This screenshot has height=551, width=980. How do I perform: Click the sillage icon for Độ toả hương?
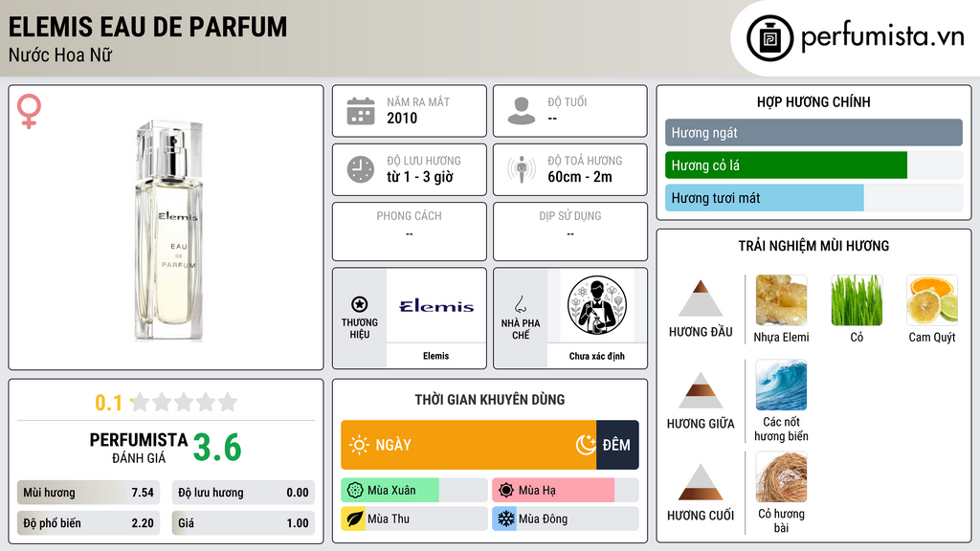pos(522,169)
